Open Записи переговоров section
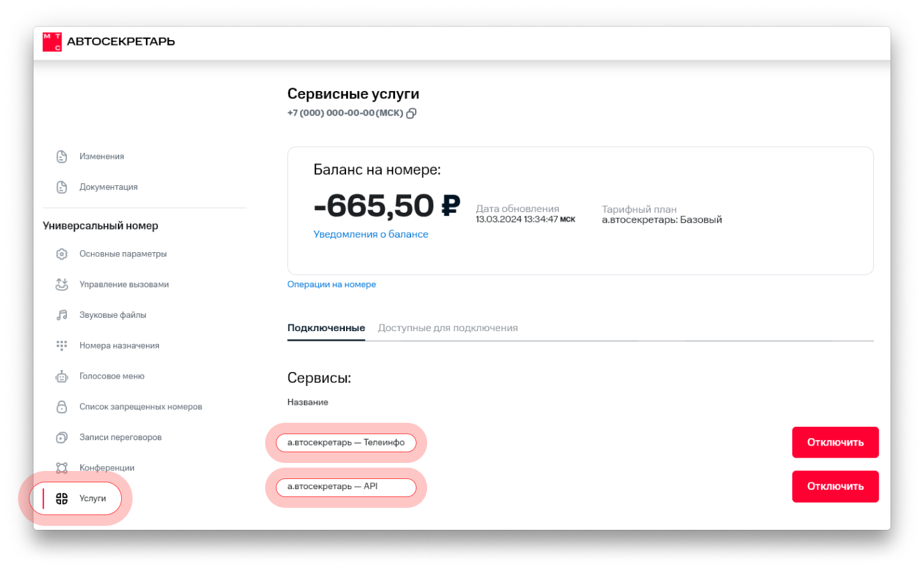Image resolution: width=924 pixels, height=570 pixels. tap(121, 438)
